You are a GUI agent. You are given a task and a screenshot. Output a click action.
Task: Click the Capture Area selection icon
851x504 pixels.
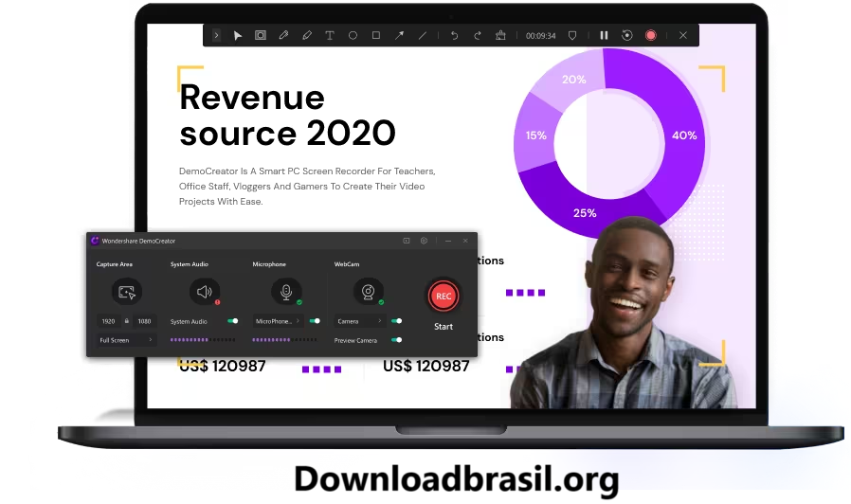pyautogui.click(x=126, y=292)
